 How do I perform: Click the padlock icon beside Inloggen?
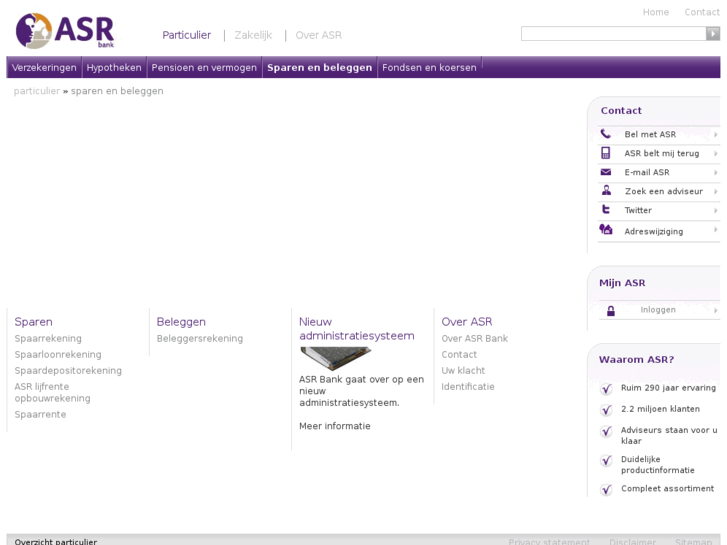click(610, 310)
